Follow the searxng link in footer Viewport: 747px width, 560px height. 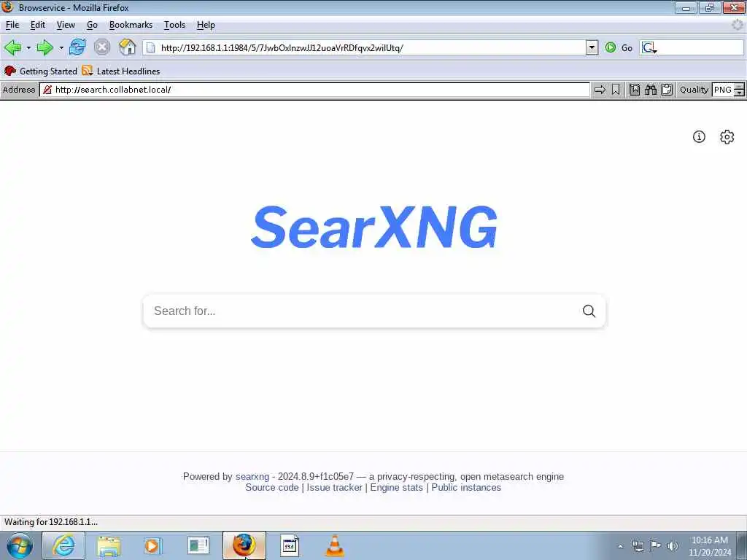[x=252, y=477]
